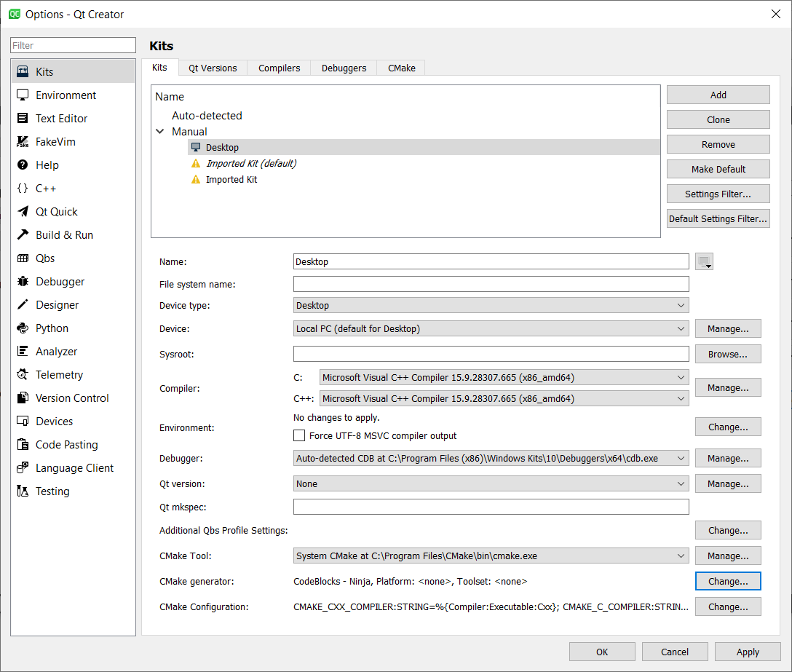
Task: Open the FakeVim settings category
Action: tap(55, 142)
